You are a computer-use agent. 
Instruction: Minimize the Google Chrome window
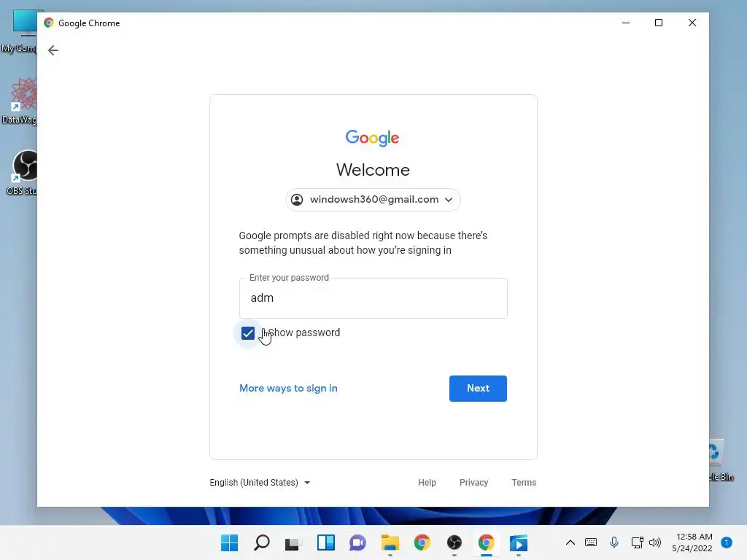click(626, 23)
